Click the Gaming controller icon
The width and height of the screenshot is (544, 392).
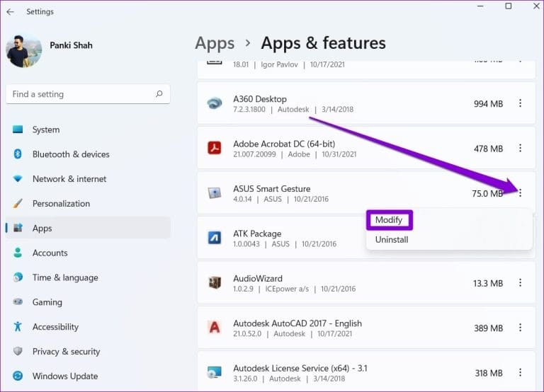point(18,301)
